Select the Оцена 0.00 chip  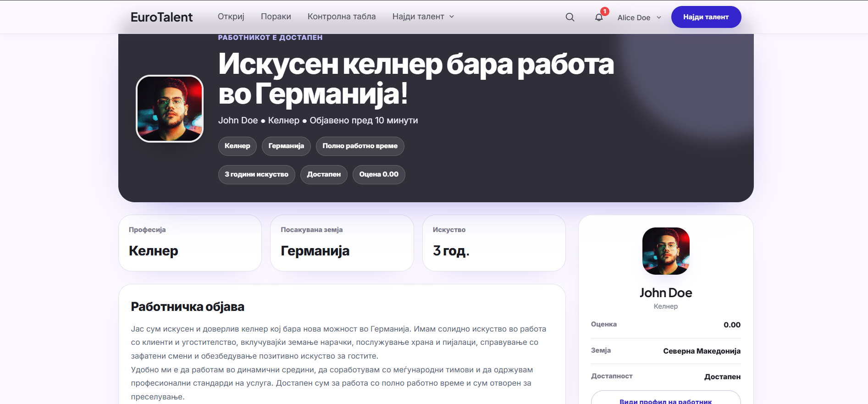click(x=379, y=175)
